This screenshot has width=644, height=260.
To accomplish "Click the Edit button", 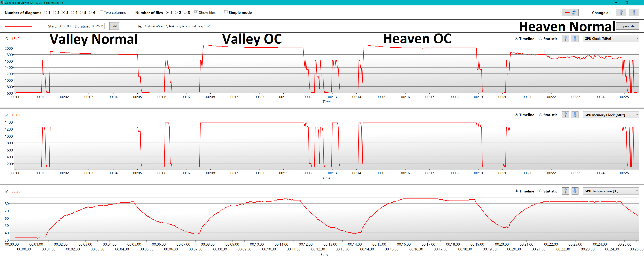I will point(114,26).
